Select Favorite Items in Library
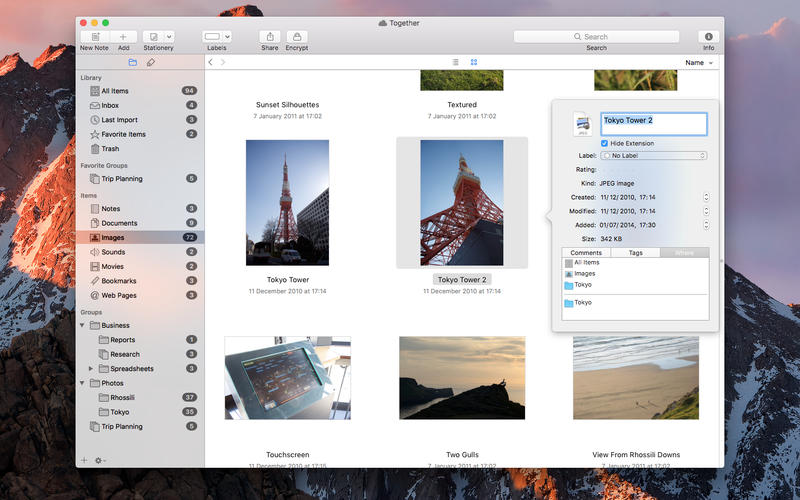800x500 pixels. pos(123,134)
